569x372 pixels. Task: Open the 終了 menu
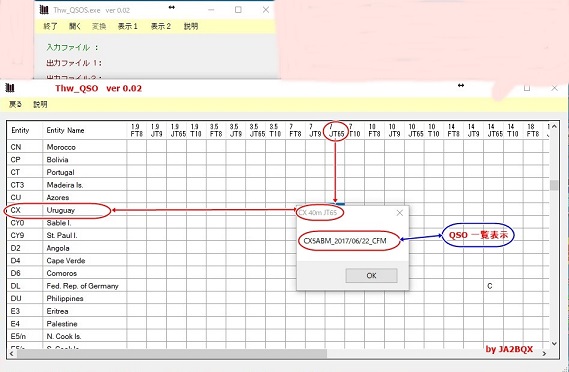click(50, 26)
